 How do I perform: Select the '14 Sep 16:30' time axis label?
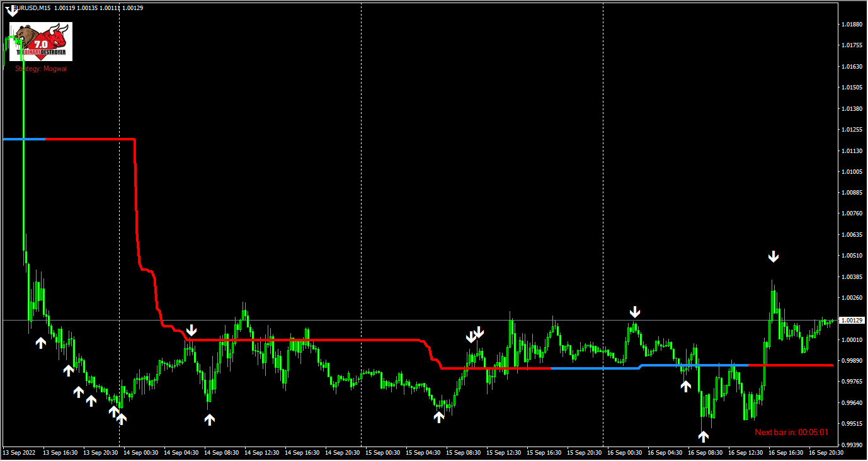(302, 452)
